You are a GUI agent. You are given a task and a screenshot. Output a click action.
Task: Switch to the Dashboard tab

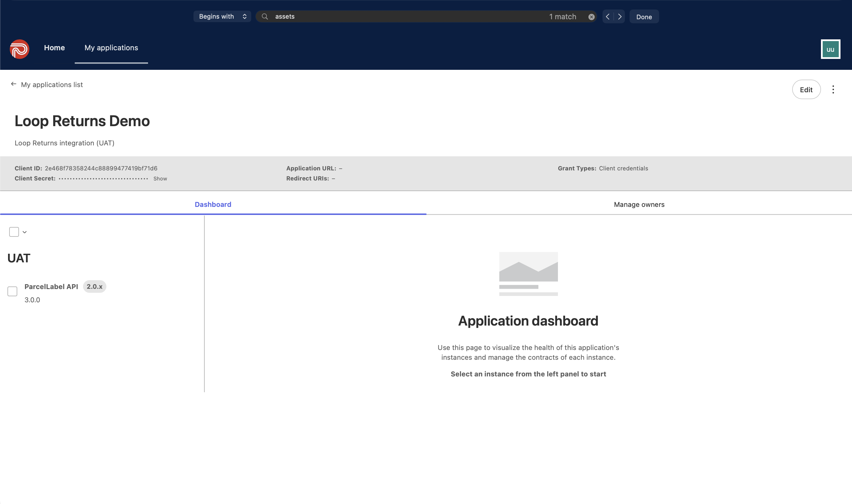(213, 205)
